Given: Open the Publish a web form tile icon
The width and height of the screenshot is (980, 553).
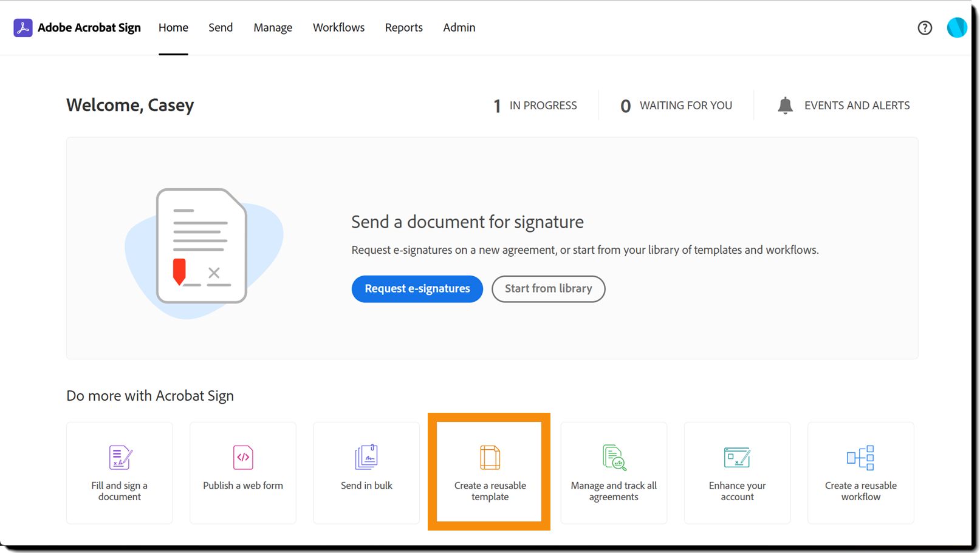Looking at the screenshot, I should (243, 458).
